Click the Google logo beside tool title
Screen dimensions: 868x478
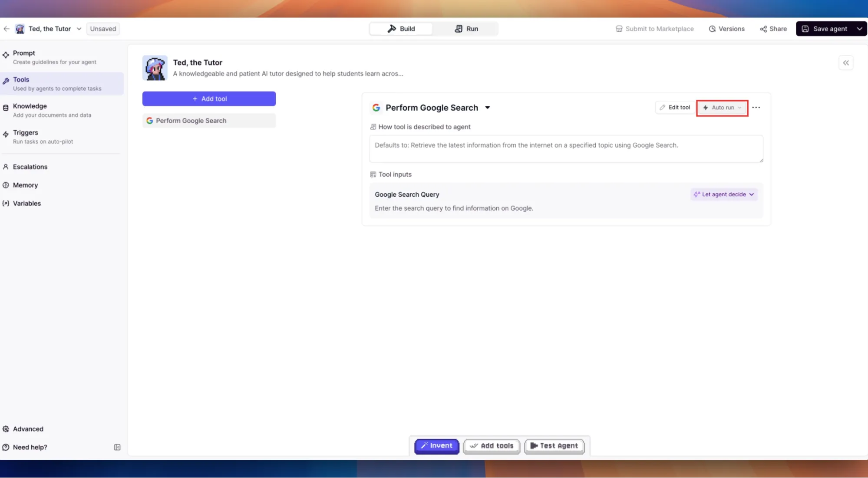(376, 108)
